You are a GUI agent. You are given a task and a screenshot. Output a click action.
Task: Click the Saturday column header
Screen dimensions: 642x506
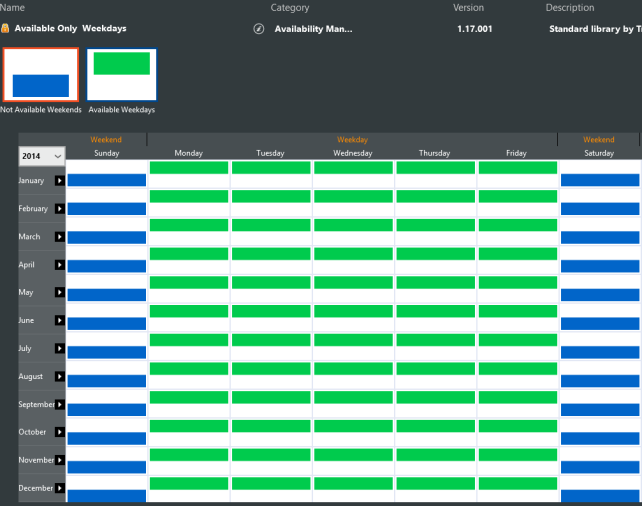[x=599, y=153]
